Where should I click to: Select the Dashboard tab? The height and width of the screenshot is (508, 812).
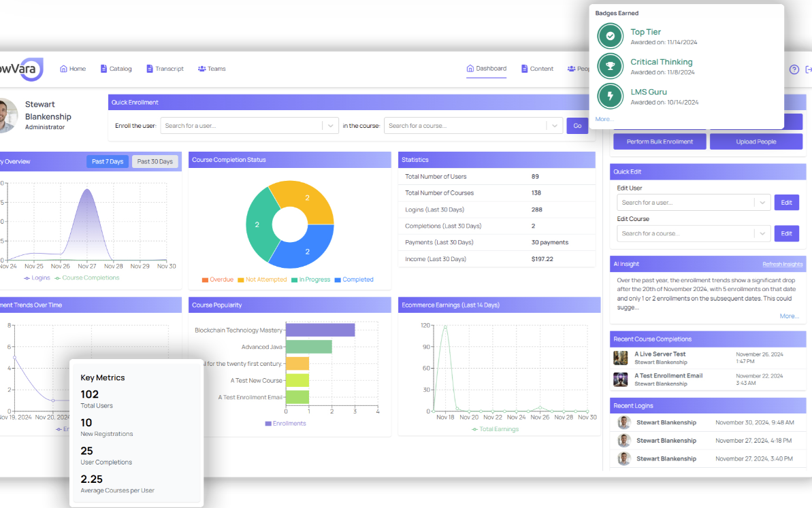(x=486, y=68)
